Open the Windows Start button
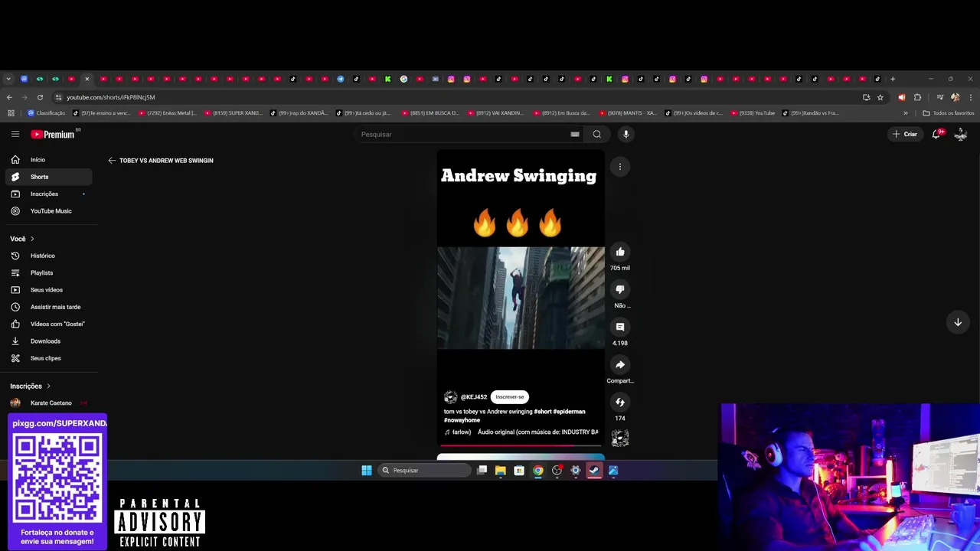980x551 pixels. (367, 471)
